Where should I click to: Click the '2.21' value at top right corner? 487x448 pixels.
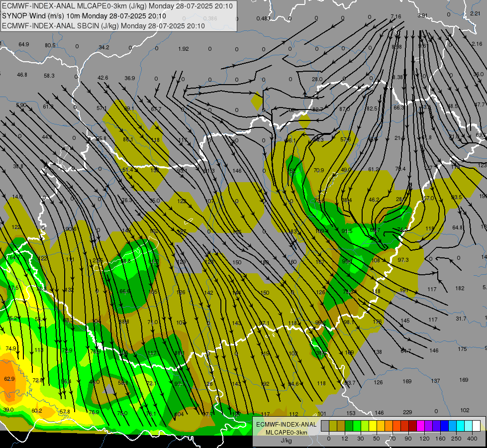pos(475,13)
